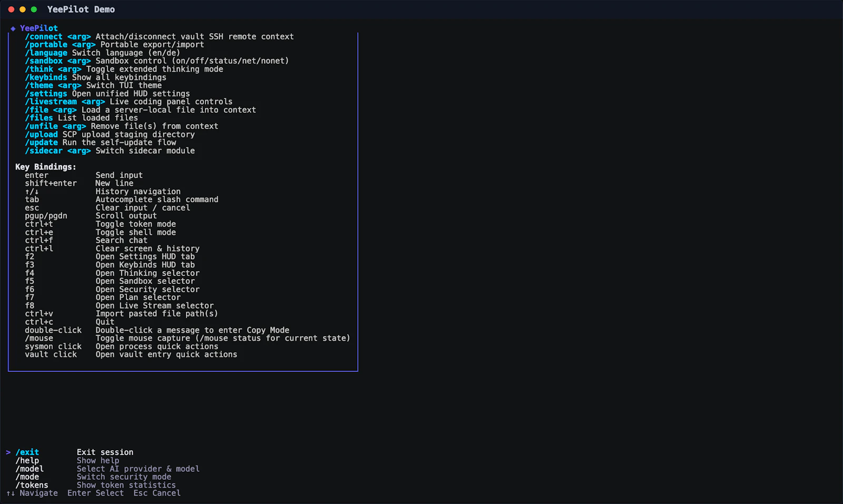Click the 'f7' Open Plan selector row
The height and width of the screenshot is (504, 843).
pos(103,298)
